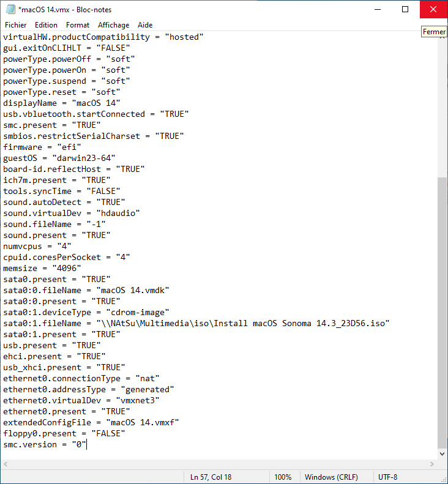Screen dimensions: 448x484
Task: Click the line 'board-id.reflectHost = "TRUE"'
Action: click(x=74, y=169)
